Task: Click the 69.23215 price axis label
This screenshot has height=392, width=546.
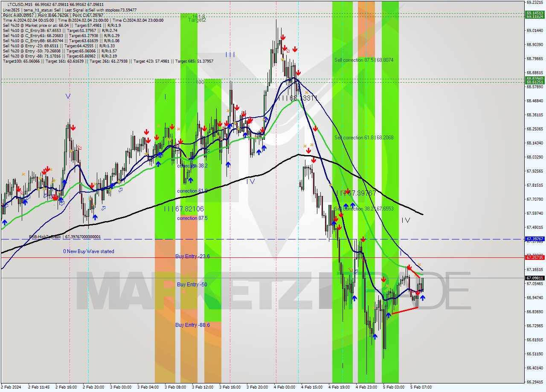Action: (x=535, y=2)
